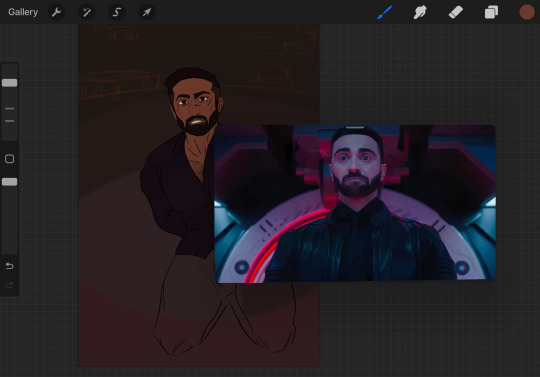Viewport: 540px width, 377px height.
Task: Click the brush opacity slider handle
Action: pyautogui.click(x=10, y=182)
